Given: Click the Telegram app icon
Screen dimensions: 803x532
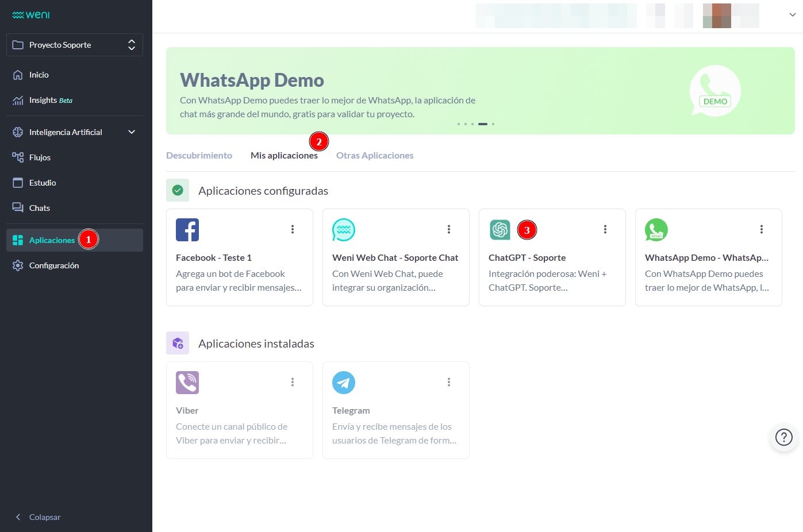Looking at the screenshot, I should coord(344,383).
